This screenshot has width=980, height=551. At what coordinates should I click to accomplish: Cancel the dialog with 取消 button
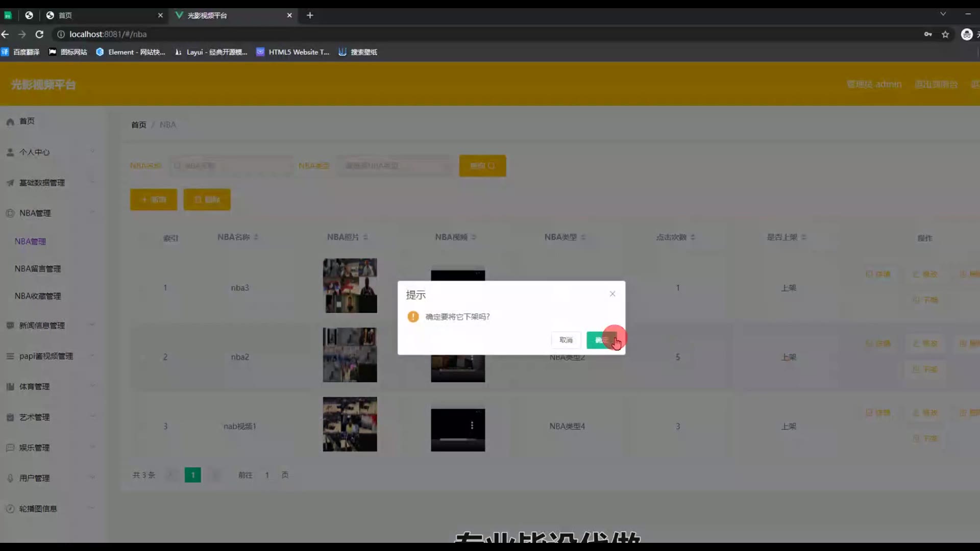tap(566, 340)
